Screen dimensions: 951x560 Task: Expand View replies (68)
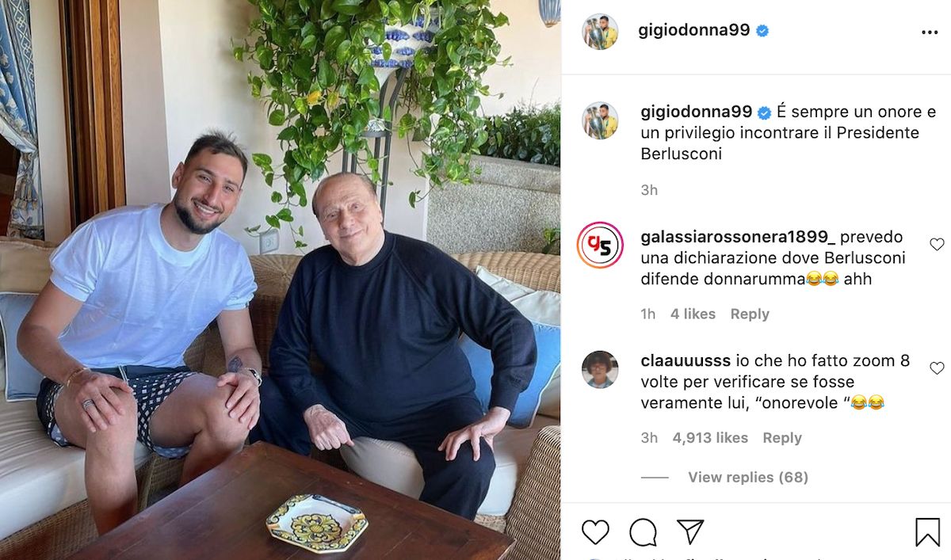tap(747, 477)
